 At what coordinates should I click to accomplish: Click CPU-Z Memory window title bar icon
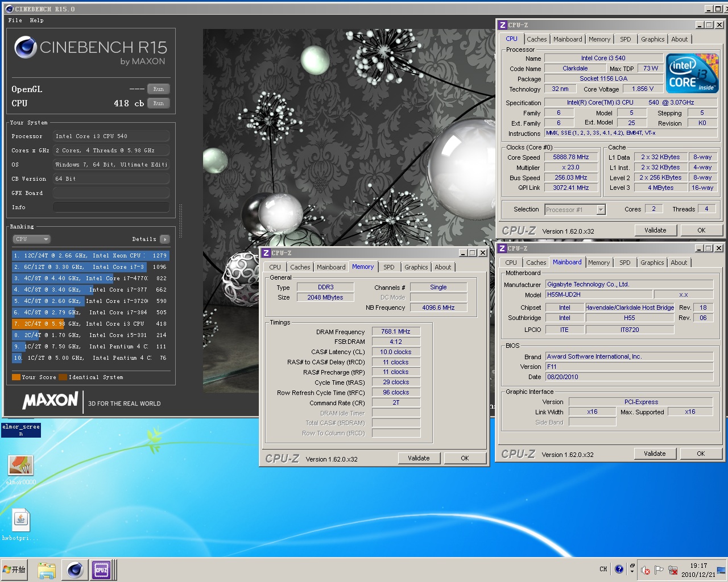point(266,253)
